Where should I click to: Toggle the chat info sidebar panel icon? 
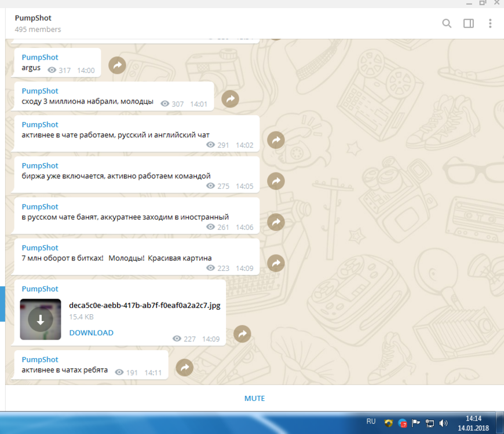coord(468,24)
